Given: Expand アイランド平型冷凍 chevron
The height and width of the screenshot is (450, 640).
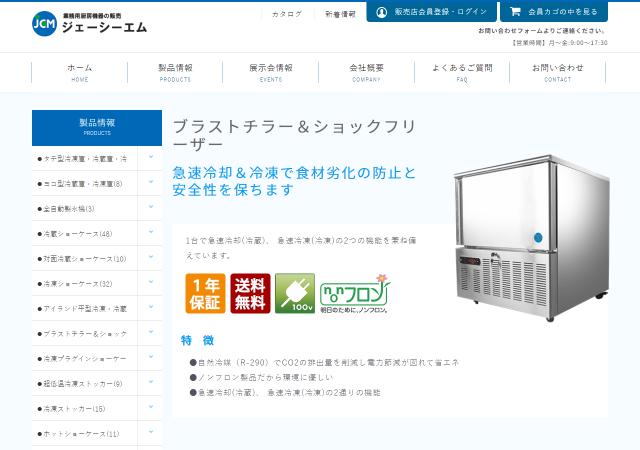Looking at the screenshot, I should 151,307.
